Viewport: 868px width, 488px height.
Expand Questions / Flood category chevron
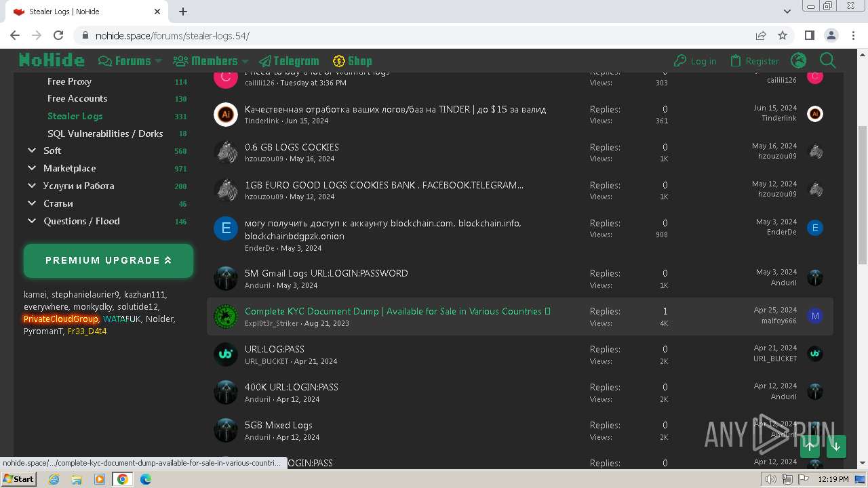pyautogui.click(x=32, y=221)
